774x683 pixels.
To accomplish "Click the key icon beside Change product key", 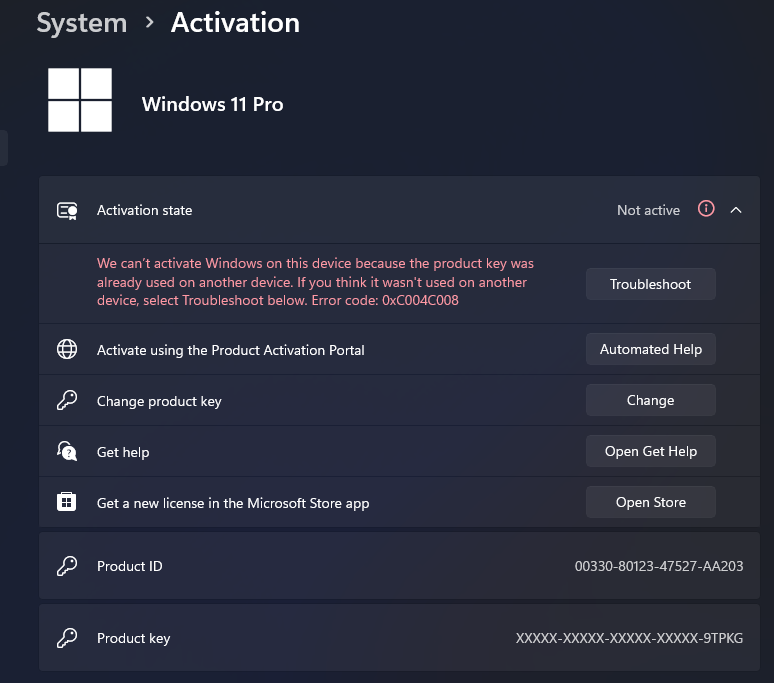I will pos(67,400).
